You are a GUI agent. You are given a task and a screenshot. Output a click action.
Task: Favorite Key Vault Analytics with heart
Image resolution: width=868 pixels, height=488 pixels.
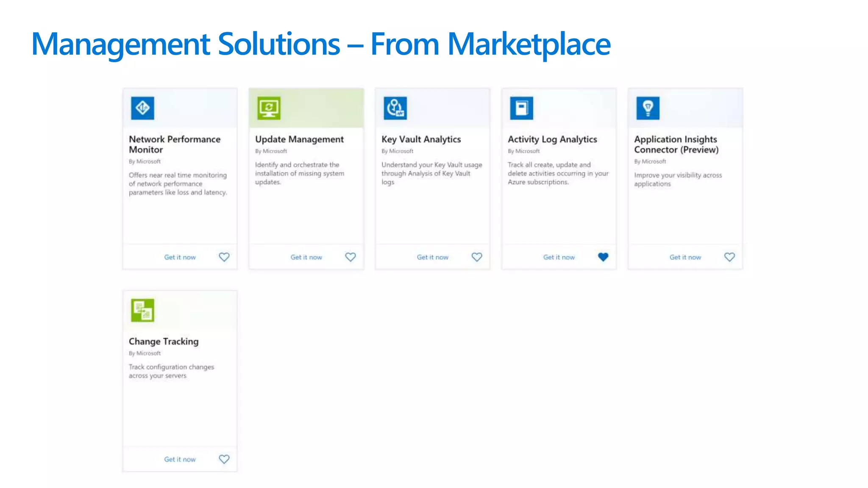click(x=477, y=257)
